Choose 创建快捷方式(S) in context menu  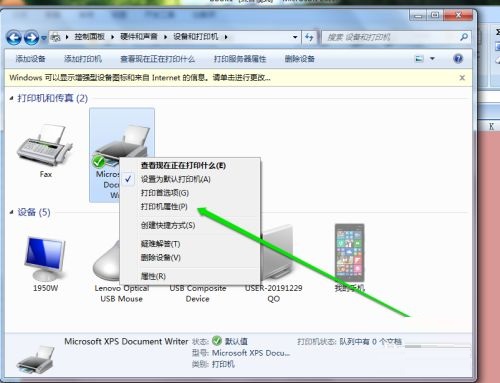[x=168, y=225]
